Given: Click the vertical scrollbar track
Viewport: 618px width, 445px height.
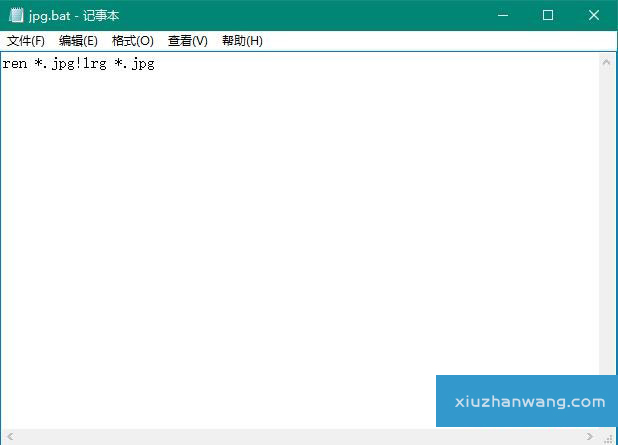Looking at the screenshot, I should [x=607, y=220].
